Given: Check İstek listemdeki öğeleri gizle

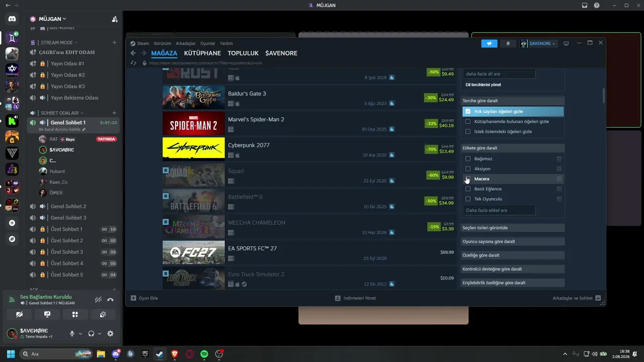Looking at the screenshot, I should point(468,132).
